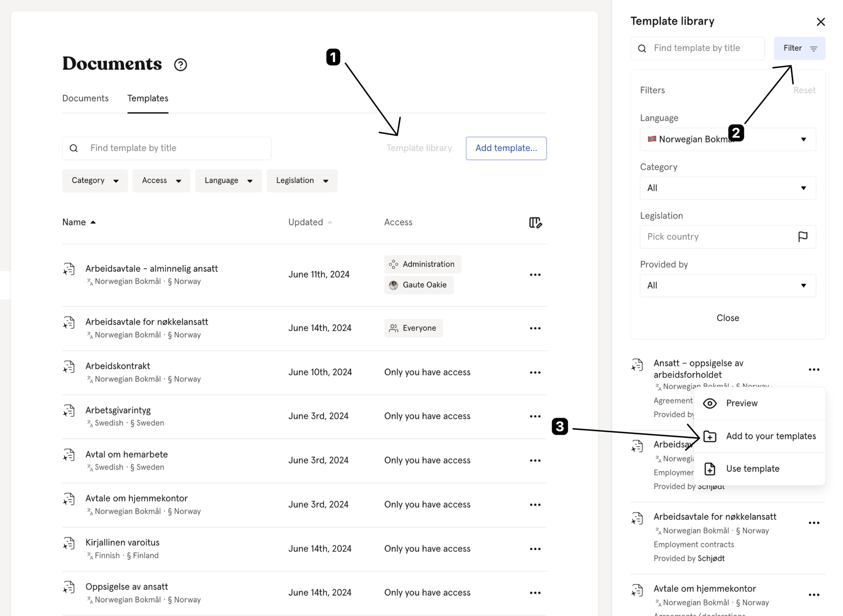
Task: Click document icon beside Kirjallinen varoitus
Action: pos(69,544)
